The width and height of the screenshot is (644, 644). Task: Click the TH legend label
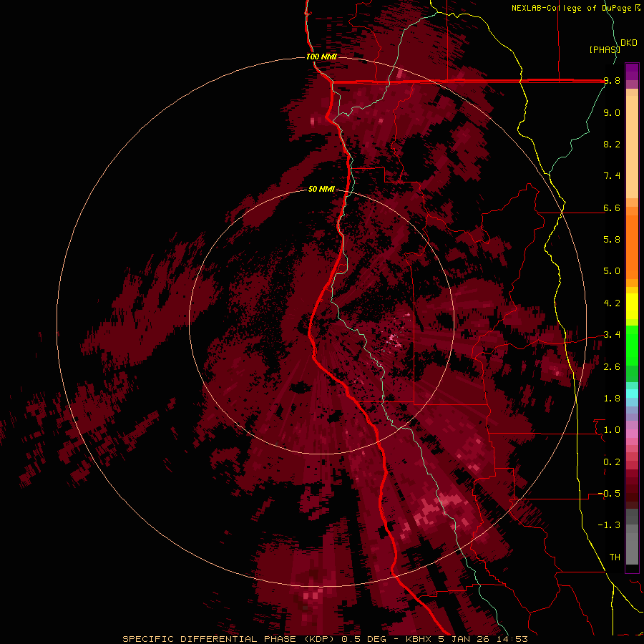(x=615, y=557)
